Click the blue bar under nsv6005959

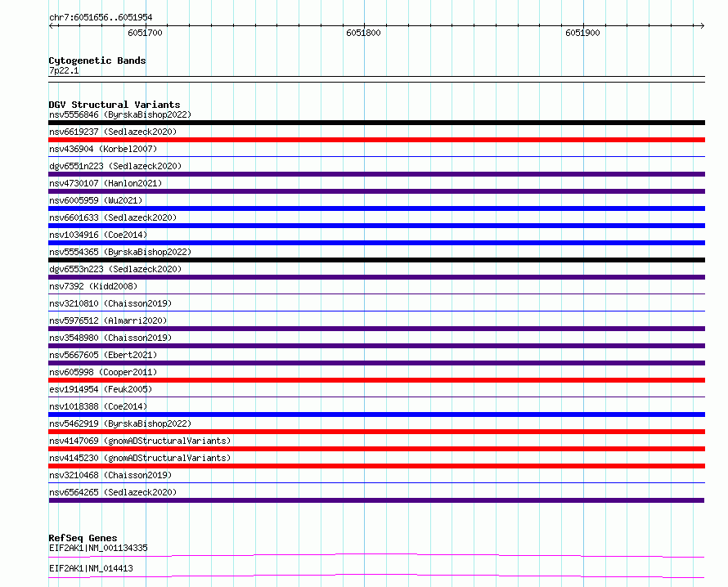(376, 208)
